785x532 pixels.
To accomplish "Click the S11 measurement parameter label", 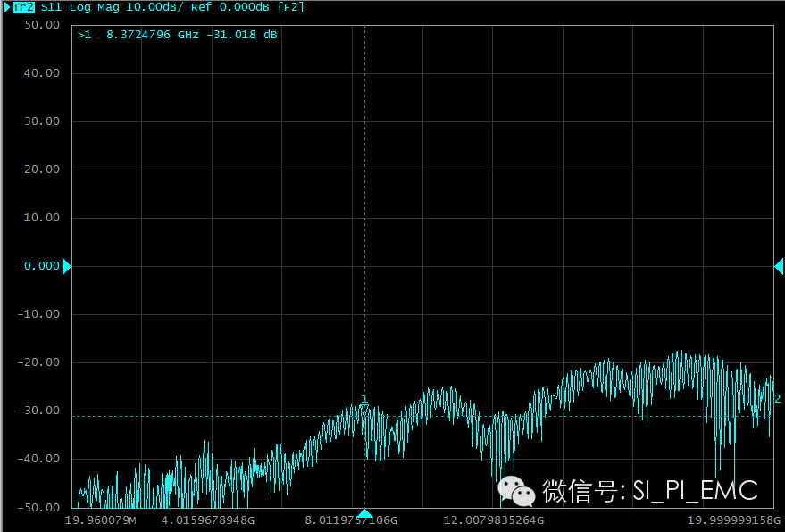I will 52,7.
